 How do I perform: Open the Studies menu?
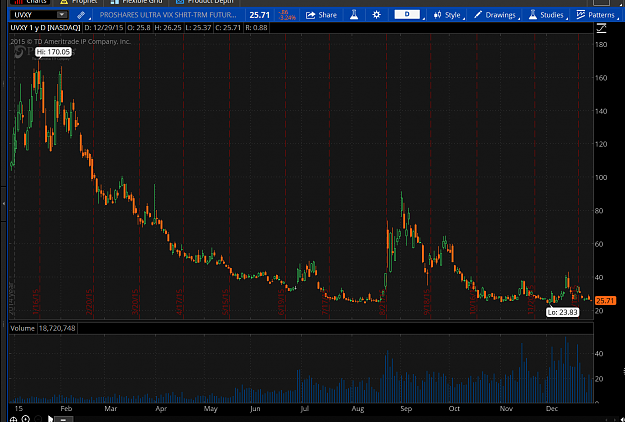pyautogui.click(x=546, y=15)
